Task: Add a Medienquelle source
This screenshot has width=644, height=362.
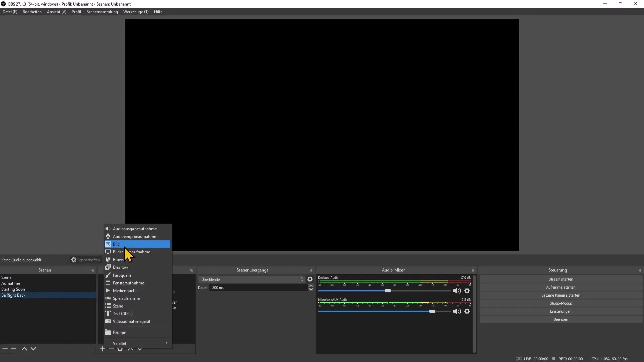Action: (x=138, y=290)
